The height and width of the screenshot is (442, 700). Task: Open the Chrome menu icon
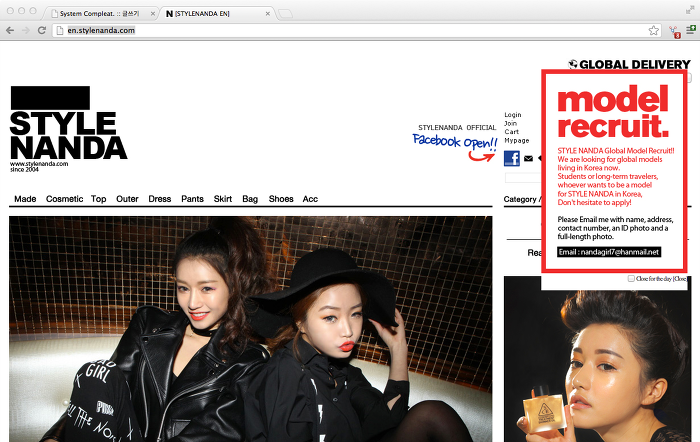691,30
